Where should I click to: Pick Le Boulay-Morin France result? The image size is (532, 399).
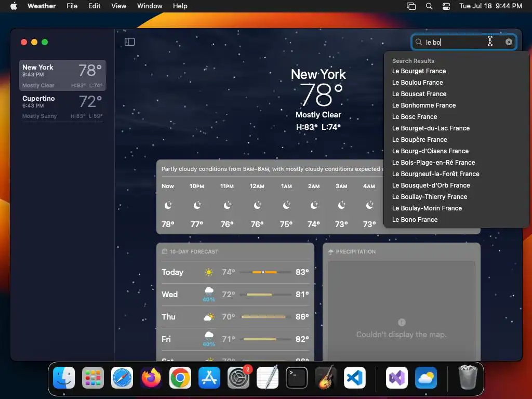(x=427, y=208)
